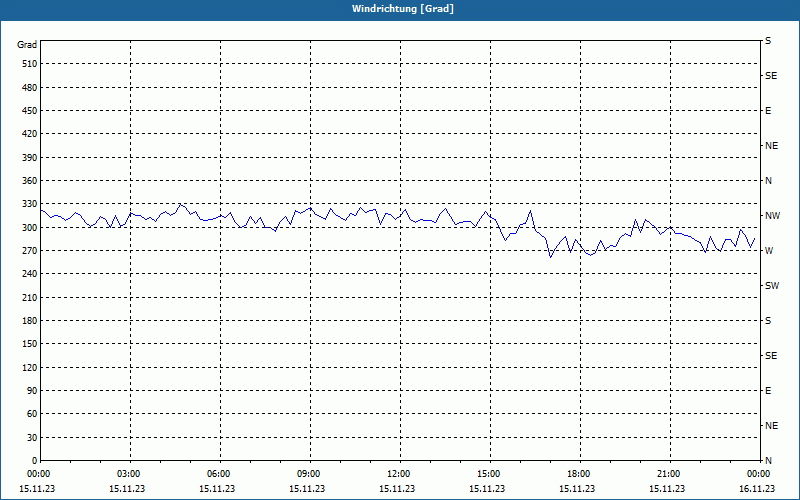Click the "15.11.23" date under 18:00
Image resolution: width=800 pixels, height=500 pixels.
pyautogui.click(x=577, y=489)
